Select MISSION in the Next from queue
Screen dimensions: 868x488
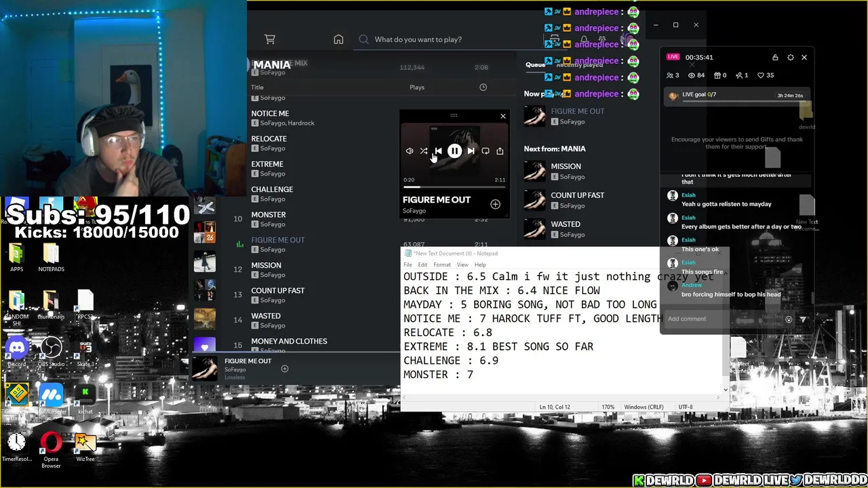(x=566, y=166)
